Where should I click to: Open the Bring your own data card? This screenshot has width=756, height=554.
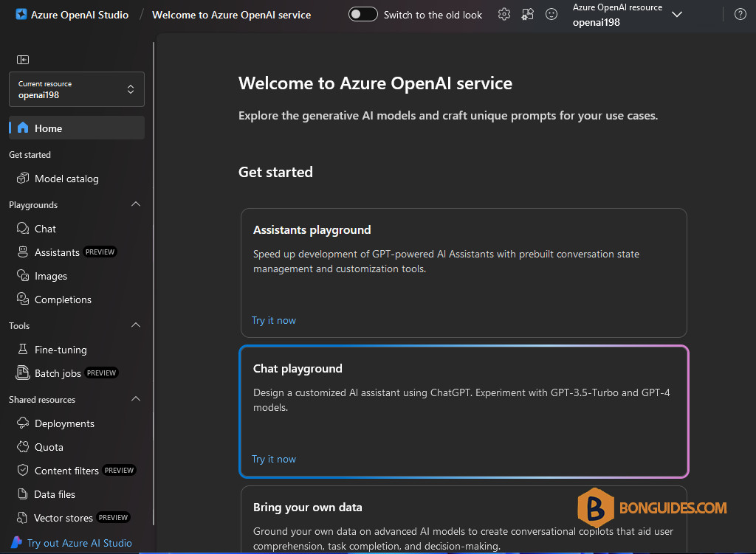(x=464, y=519)
